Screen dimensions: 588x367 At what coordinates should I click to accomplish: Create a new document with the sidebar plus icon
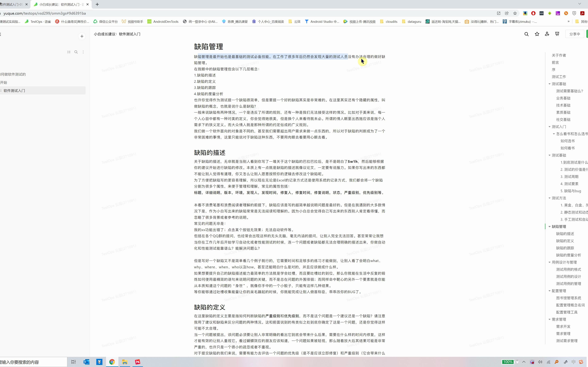pos(82,36)
